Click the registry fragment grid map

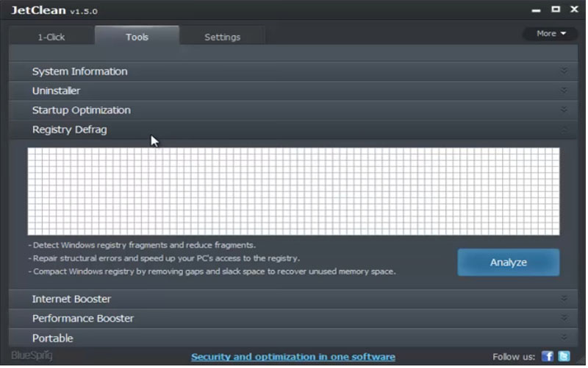coord(293,191)
